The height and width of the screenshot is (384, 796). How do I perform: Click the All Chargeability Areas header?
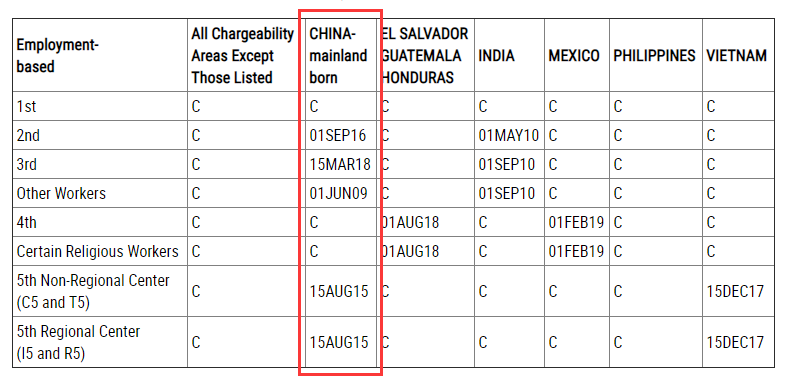[x=243, y=56]
